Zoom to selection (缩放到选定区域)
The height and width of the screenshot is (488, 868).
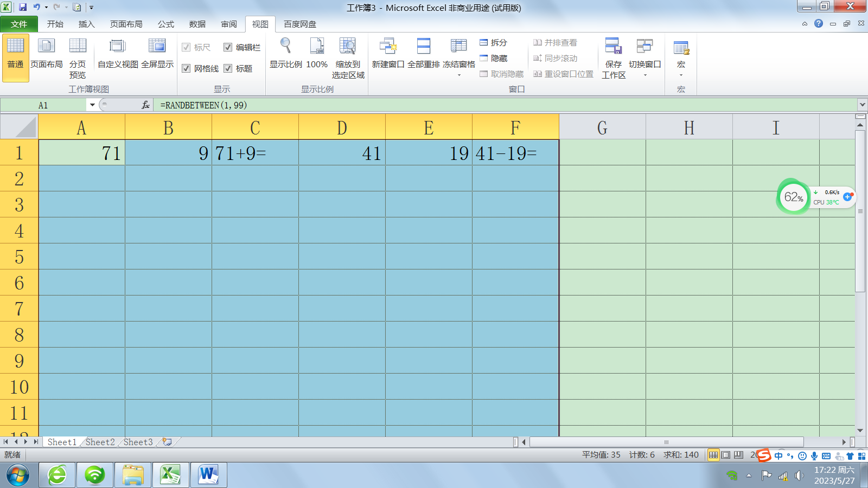pyautogui.click(x=348, y=58)
